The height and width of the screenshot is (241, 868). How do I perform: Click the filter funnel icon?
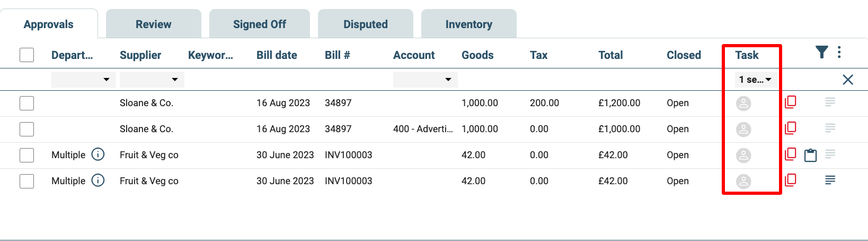pos(821,52)
